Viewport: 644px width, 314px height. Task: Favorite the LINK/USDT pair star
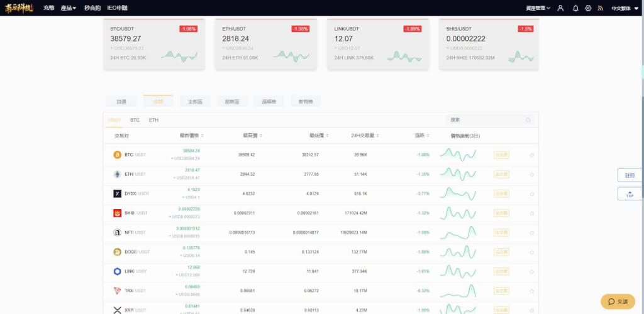532,272
